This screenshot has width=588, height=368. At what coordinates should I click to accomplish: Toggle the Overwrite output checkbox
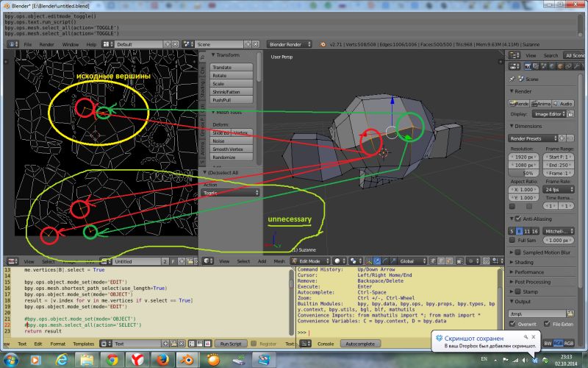(513, 322)
